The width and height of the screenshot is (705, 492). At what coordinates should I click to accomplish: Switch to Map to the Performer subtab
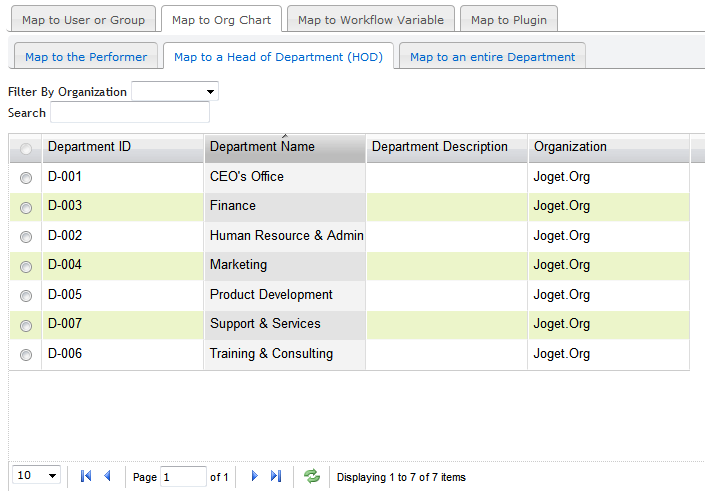click(85, 57)
